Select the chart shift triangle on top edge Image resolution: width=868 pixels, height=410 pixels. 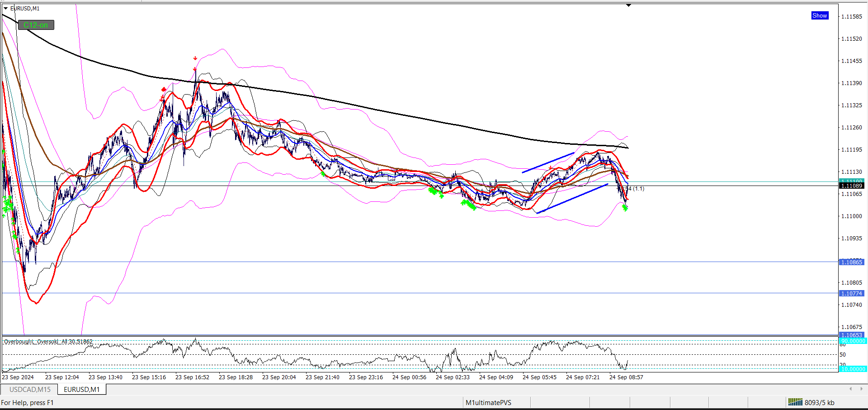point(628,5)
